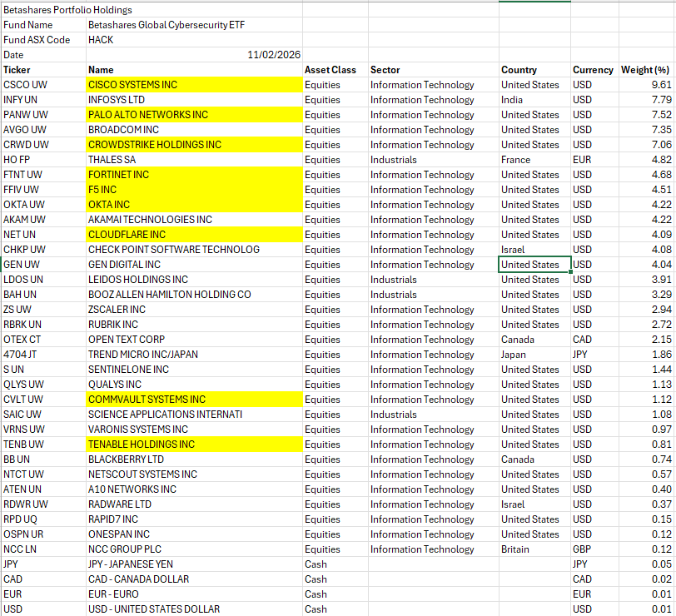Click the India country cell for Infosys
Screen dimensions: 676x616
point(534,100)
